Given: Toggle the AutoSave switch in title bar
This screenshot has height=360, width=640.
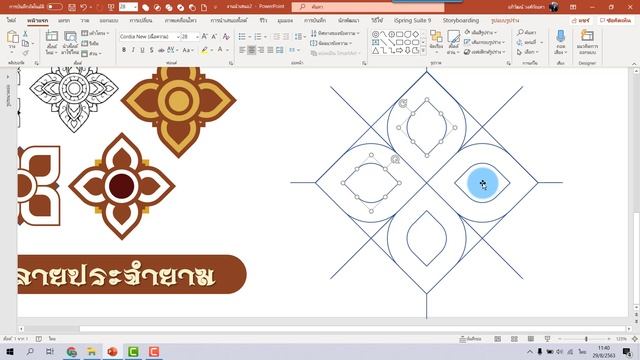Looking at the screenshot, I should pyautogui.click(x=55, y=7).
